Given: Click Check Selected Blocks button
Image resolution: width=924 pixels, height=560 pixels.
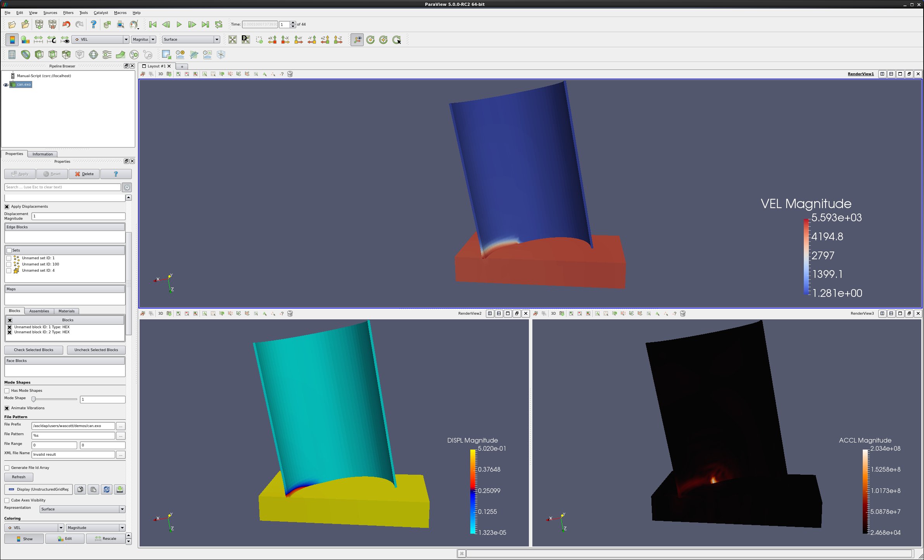Looking at the screenshot, I should [34, 350].
